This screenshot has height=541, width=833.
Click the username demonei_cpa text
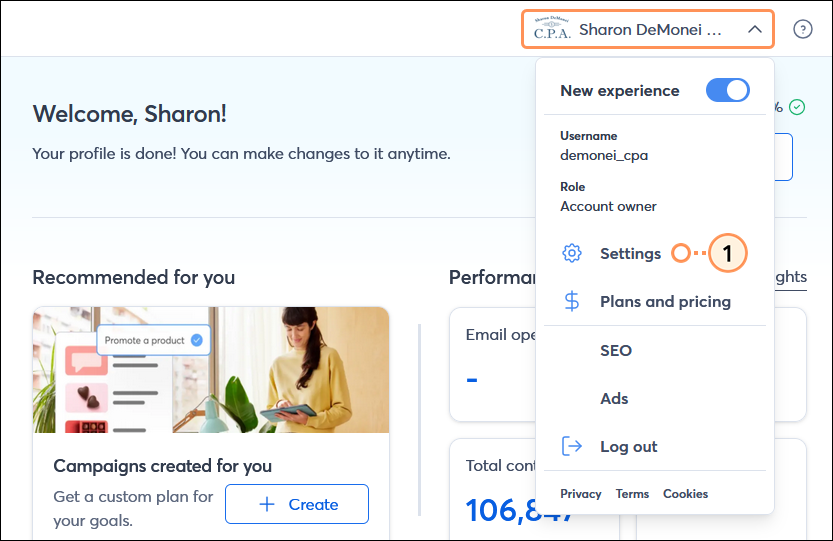point(604,156)
